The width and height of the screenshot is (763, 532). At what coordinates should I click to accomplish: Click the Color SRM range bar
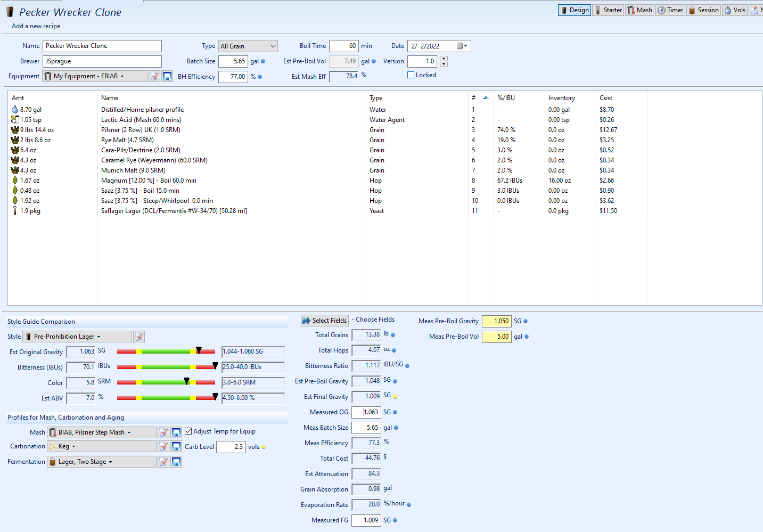coord(166,382)
